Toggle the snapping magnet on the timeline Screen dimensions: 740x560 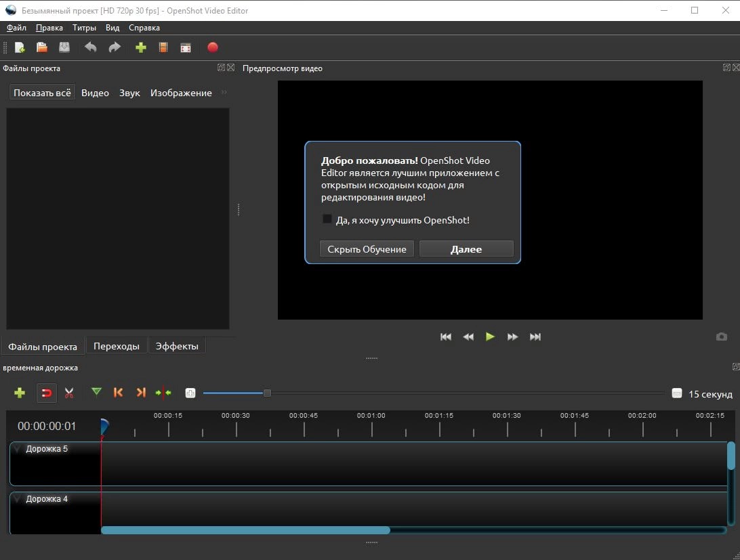coord(47,393)
